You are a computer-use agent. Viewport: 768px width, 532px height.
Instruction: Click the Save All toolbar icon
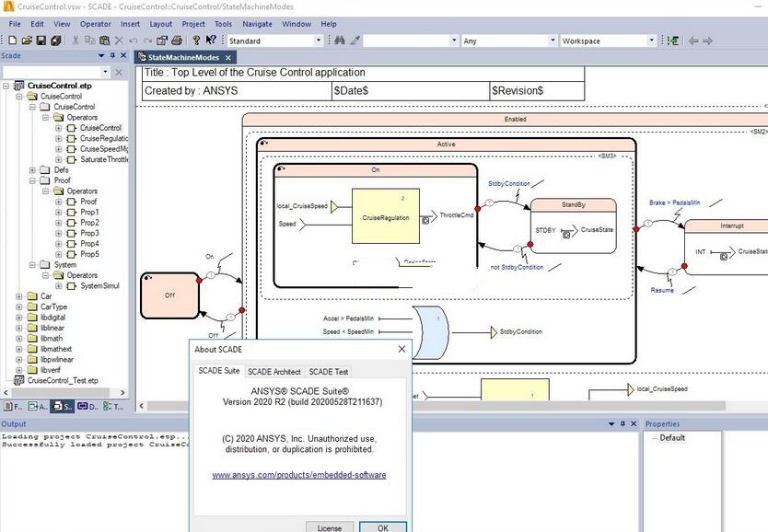tap(56, 40)
